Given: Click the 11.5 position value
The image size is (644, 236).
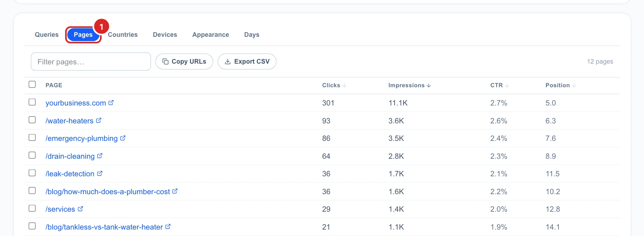Looking at the screenshot, I should [x=552, y=174].
